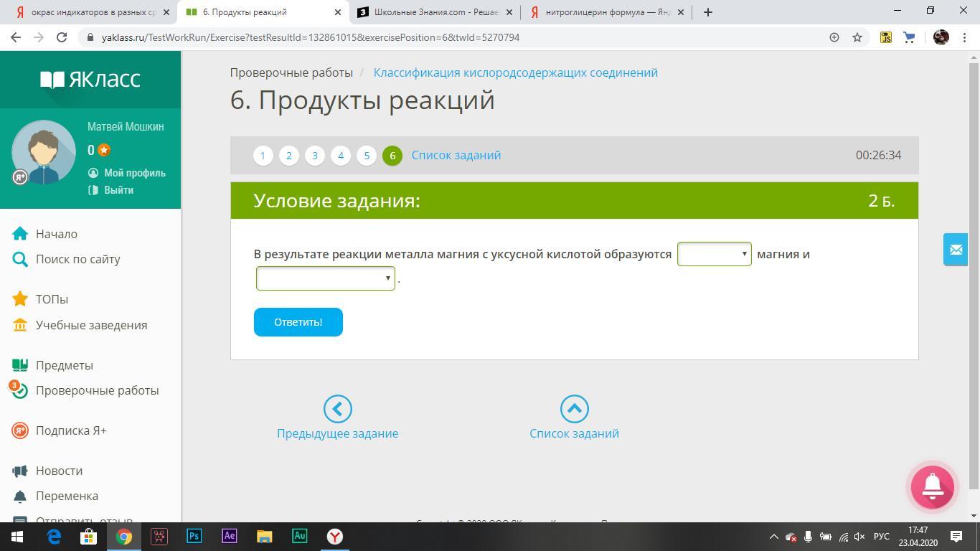Click the volume icon in the system tray

click(x=860, y=537)
